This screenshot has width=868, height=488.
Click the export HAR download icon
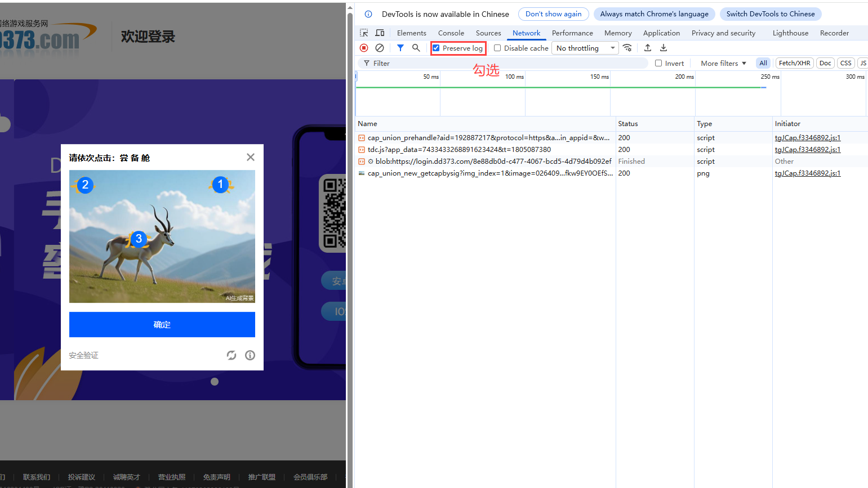point(664,48)
